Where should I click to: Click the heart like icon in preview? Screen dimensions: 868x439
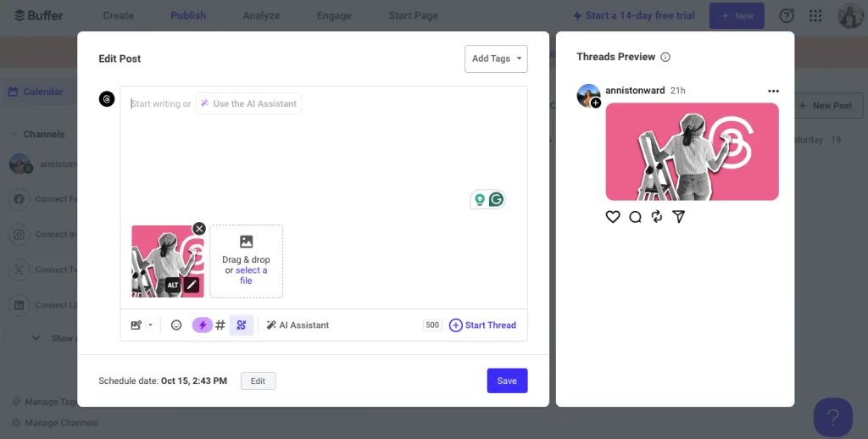(613, 216)
